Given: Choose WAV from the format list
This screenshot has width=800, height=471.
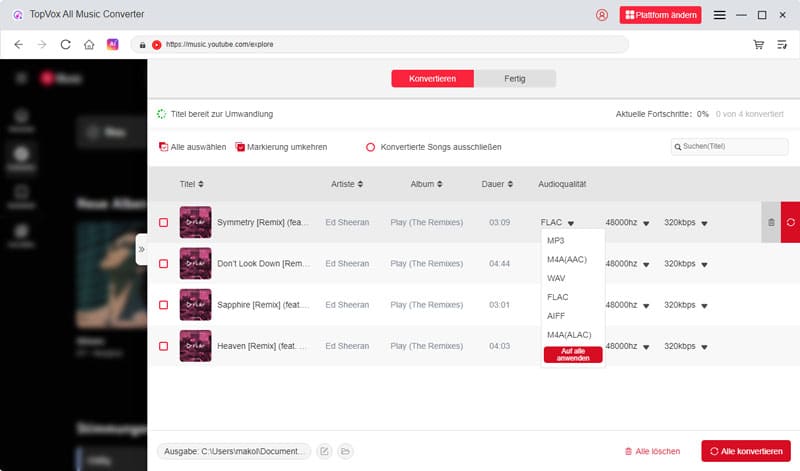Looking at the screenshot, I should click(557, 277).
